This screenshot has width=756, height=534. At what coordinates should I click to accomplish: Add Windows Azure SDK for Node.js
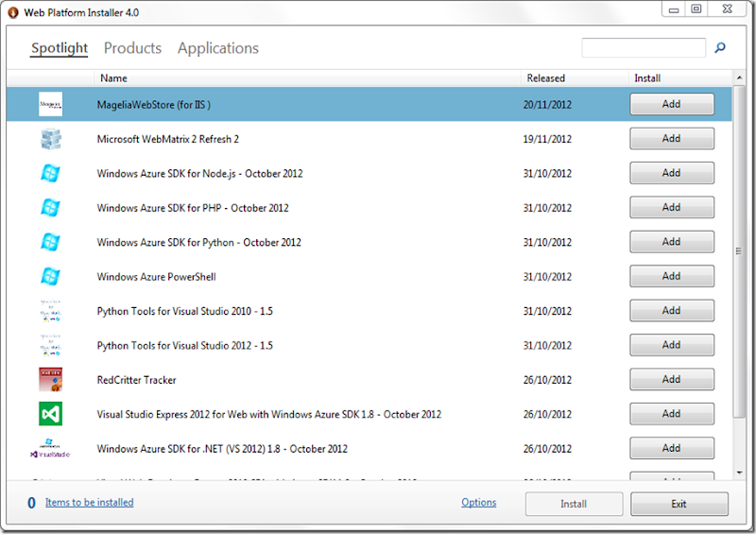[x=672, y=173]
